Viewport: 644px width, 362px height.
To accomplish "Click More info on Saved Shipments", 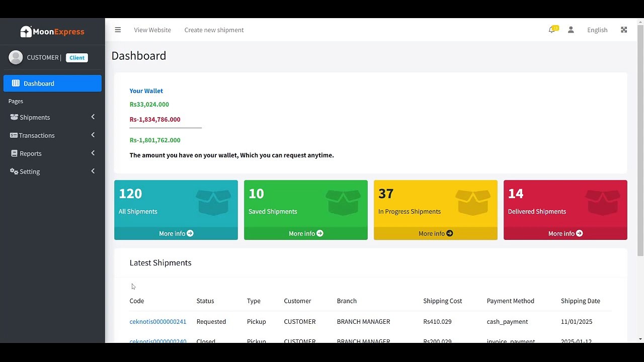I will pos(306,233).
